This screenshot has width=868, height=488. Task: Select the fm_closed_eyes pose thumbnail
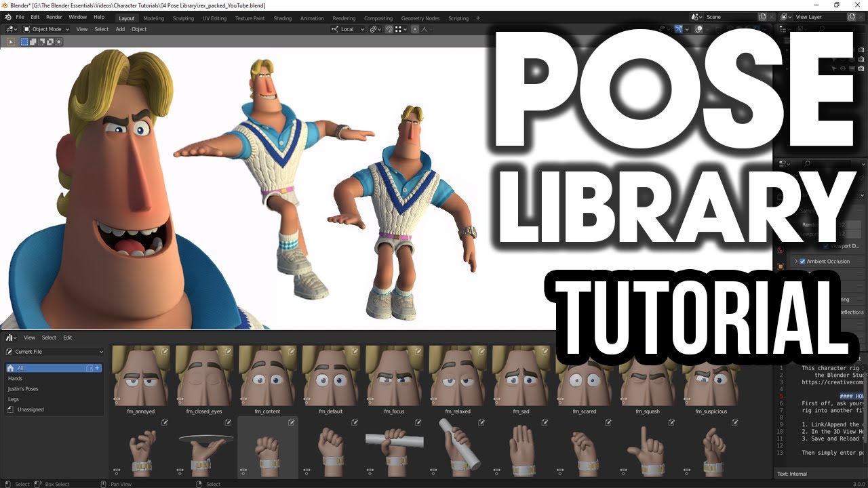coord(204,376)
